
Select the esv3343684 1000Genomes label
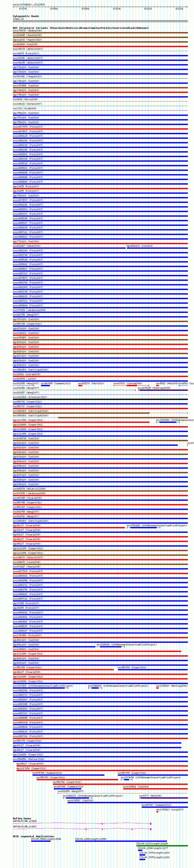pyautogui.click(x=175, y=420)
